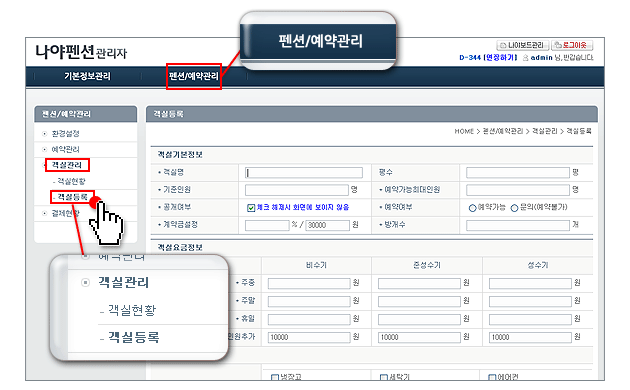
Task: Focus the 성수기 휴일 price field
Action: coord(530,319)
